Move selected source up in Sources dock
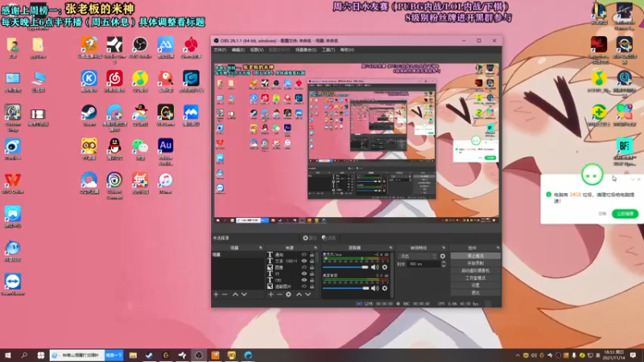Screen dimensions: 644x362 coord(299,294)
